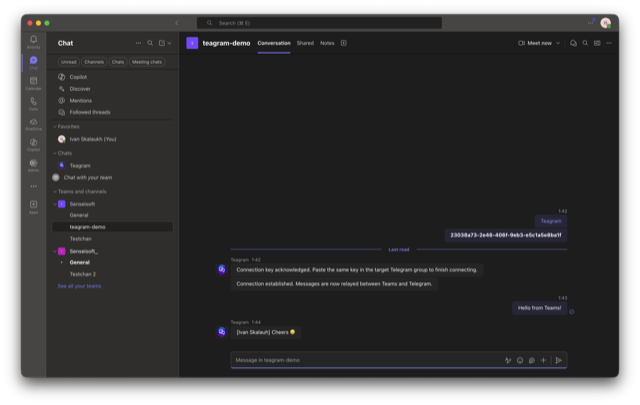Viewport: 640px width, 405px height.
Task: Open the Calendar from the left rail
Action: (x=33, y=83)
